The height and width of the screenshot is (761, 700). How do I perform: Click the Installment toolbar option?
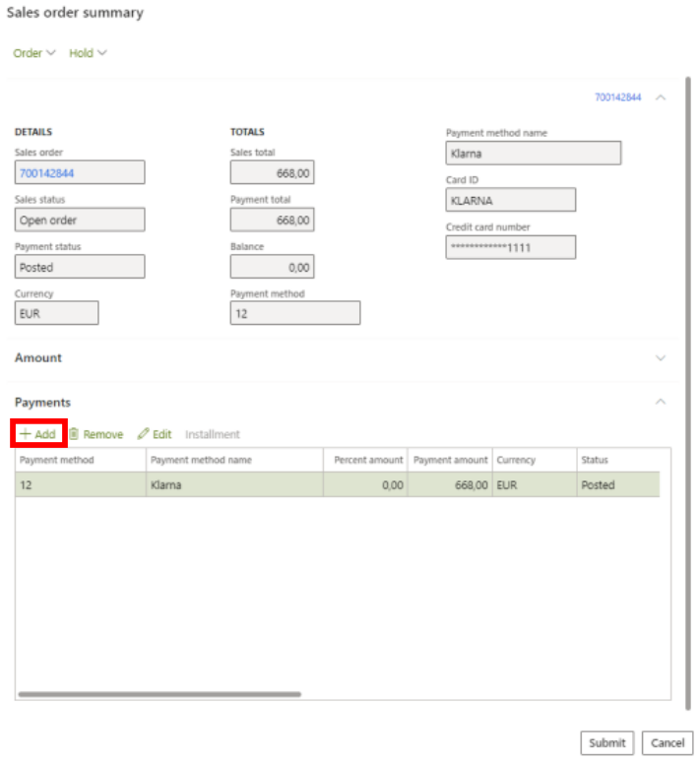pyautogui.click(x=212, y=434)
